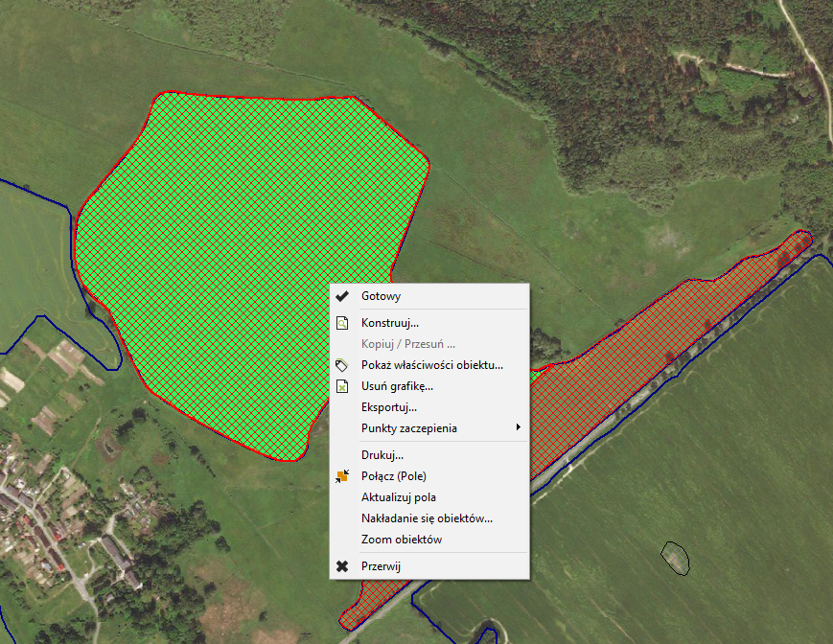This screenshot has width=833, height=644.
Task: Choose Eksportuj... from context menu
Action: coord(429,407)
